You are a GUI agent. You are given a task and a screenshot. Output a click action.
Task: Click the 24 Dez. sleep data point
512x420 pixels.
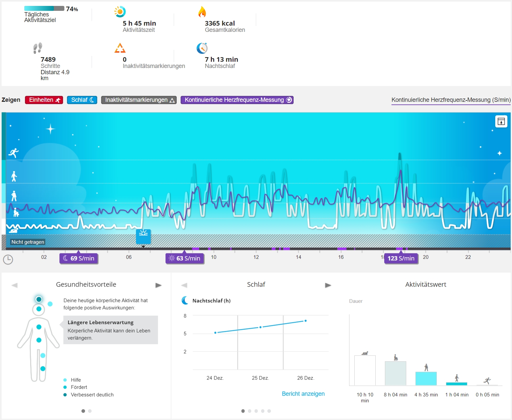click(x=215, y=333)
